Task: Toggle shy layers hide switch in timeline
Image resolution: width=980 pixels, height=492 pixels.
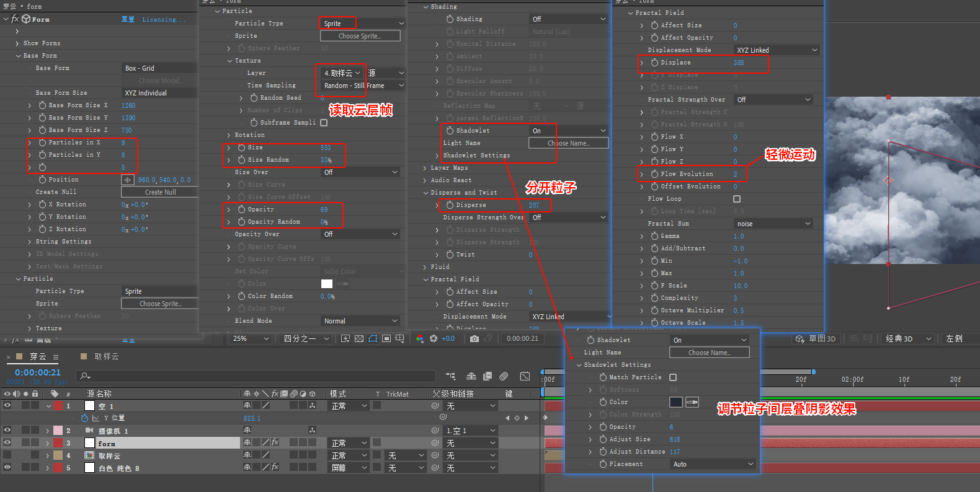Action: 471,376
